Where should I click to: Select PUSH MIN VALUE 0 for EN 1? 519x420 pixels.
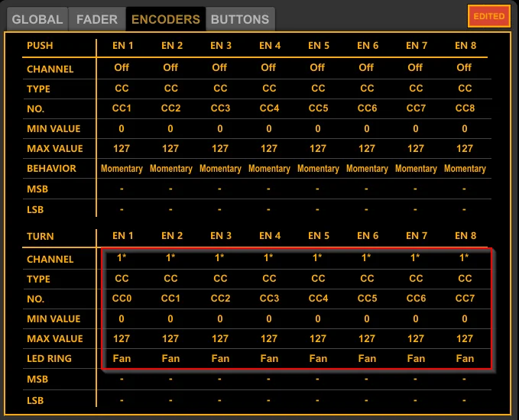pos(122,128)
